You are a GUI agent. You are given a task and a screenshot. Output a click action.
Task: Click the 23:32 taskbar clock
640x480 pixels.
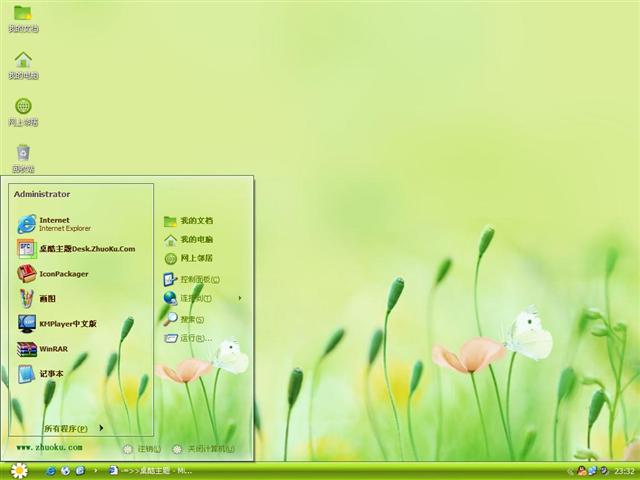tap(624, 471)
